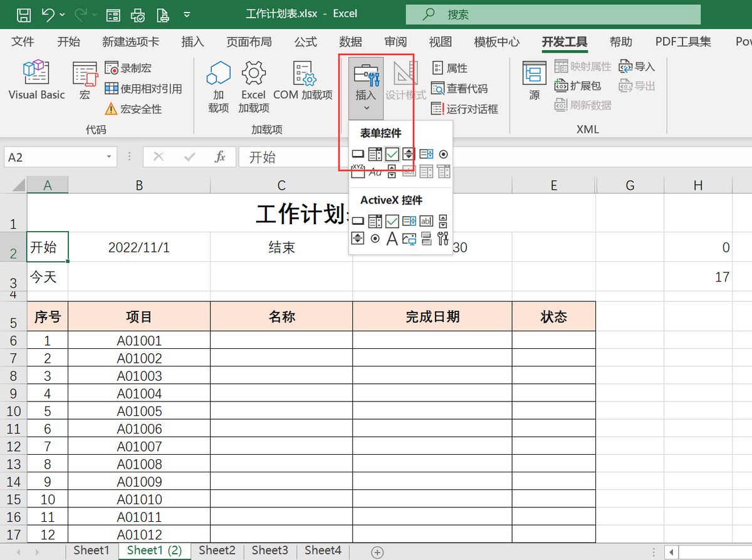Open ActiveX More Controls tools icon
This screenshot has height=560, width=752.
click(x=443, y=238)
